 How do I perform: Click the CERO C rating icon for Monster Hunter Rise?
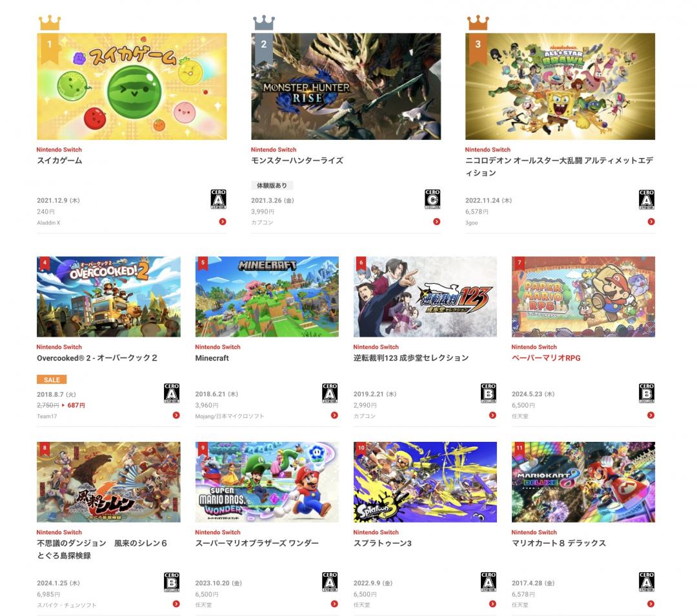pyautogui.click(x=432, y=199)
